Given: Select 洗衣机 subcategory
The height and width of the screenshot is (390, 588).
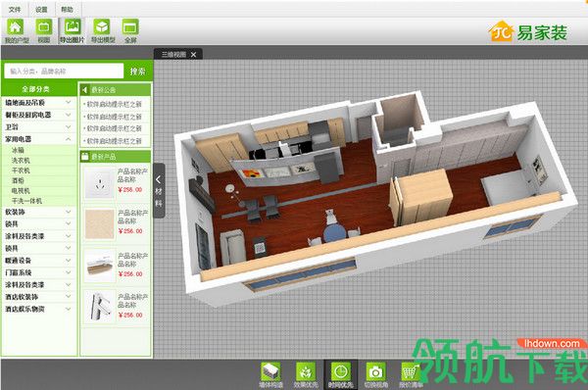Looking at the screenshot, I should [21, 160].
